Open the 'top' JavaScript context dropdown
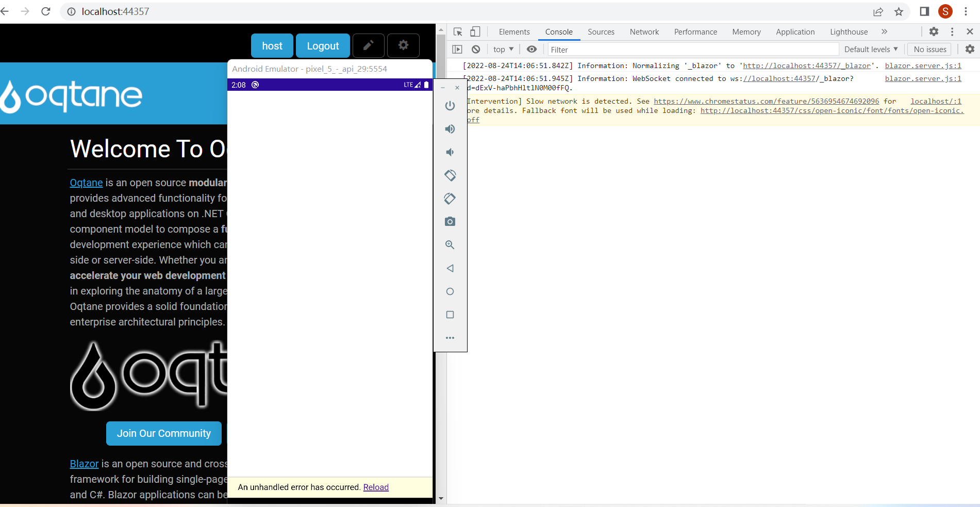 tap(503, 49)
